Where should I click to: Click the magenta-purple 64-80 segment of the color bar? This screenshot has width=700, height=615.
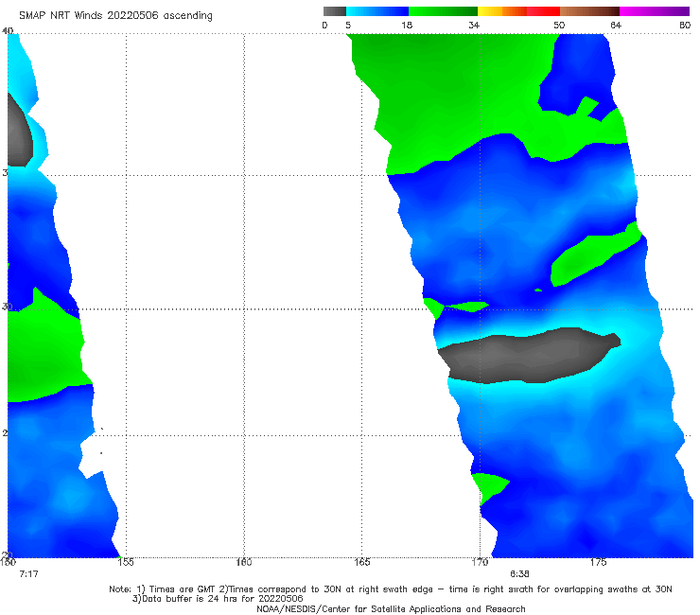(x=655, y=11)
